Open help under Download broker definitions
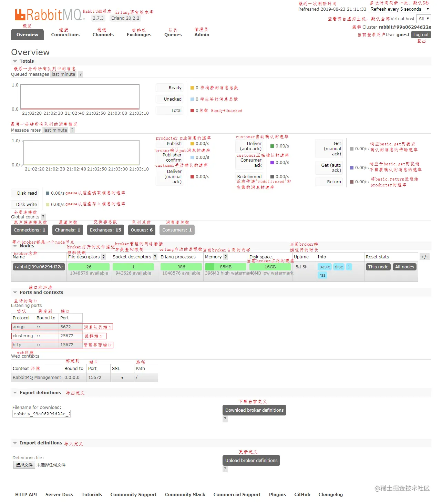Image resolution: width=442 pixels, height=504 pixels. (225, 419)
